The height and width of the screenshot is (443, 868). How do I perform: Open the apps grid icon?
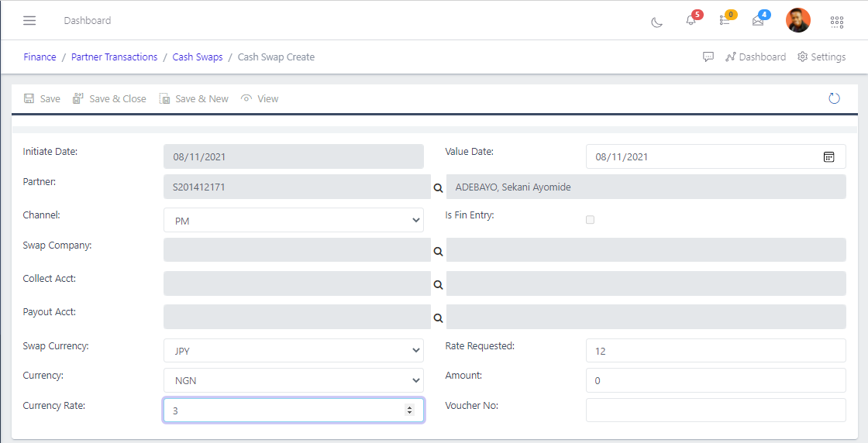(x=837, y=21)
